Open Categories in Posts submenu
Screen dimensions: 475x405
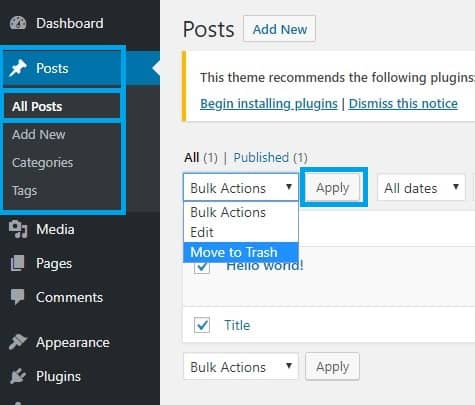point(42,163)
